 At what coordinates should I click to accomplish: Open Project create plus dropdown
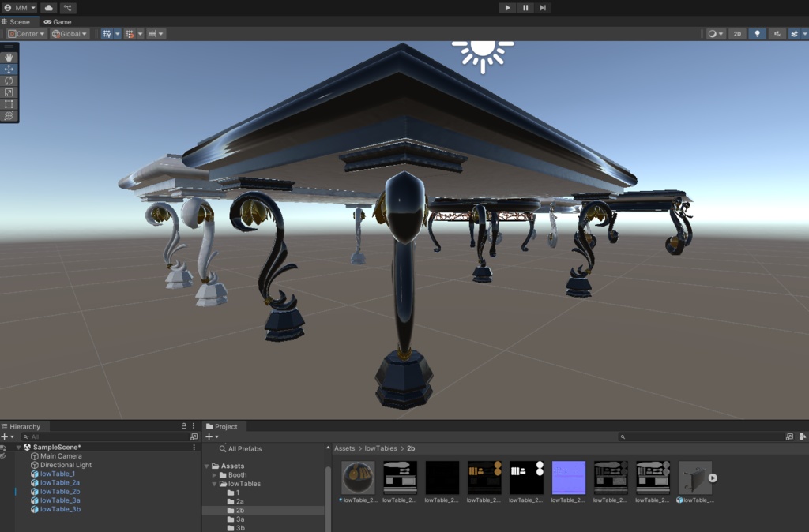click(x=212, y=436)
